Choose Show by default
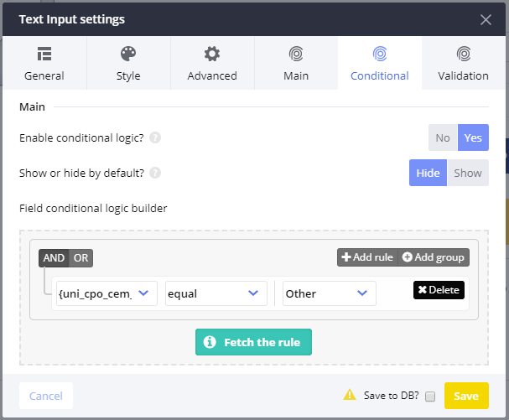Viewport: 509px width, 420px height. [x=468, y=173]
